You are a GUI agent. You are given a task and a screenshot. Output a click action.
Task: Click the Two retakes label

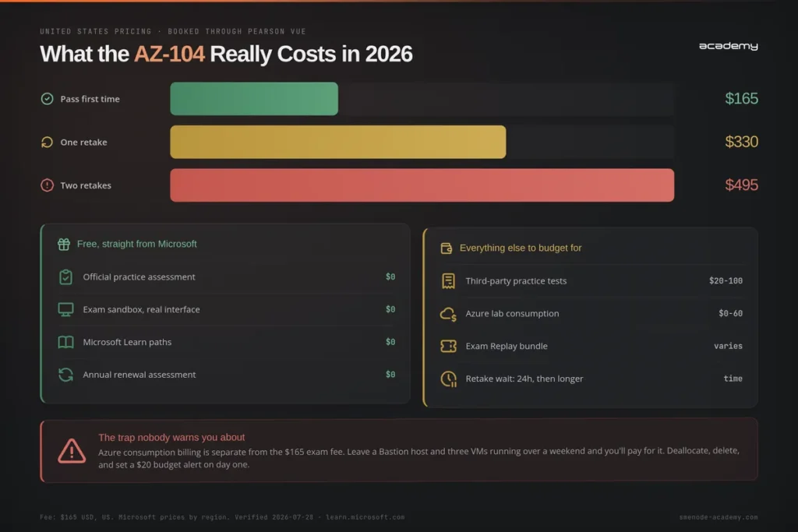click(x=86, y=185)
